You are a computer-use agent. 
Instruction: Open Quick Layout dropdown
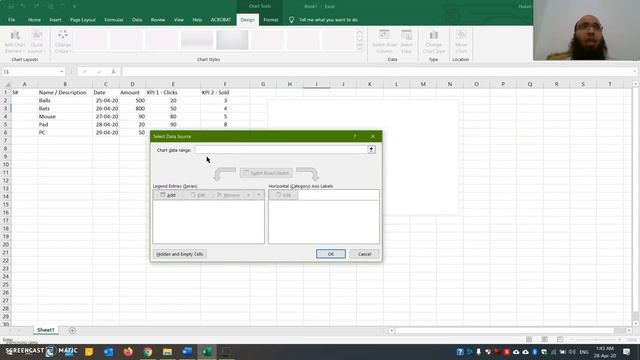(x=37, y=42)
